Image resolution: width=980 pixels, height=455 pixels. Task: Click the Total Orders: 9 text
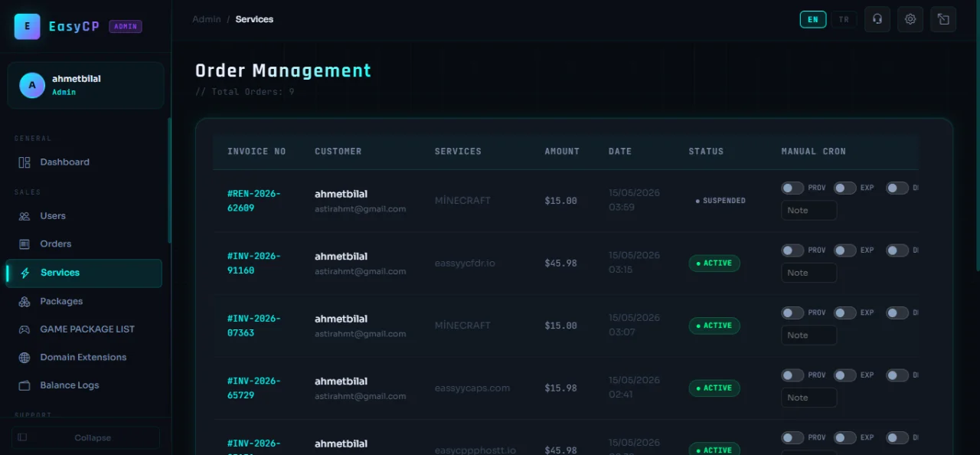pos(245,92)
